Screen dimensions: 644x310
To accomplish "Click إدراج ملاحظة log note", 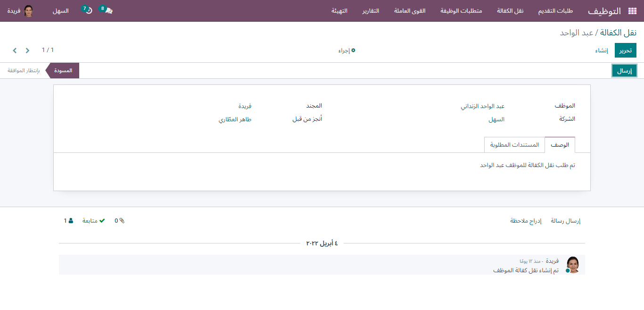I will coord(526,221).
